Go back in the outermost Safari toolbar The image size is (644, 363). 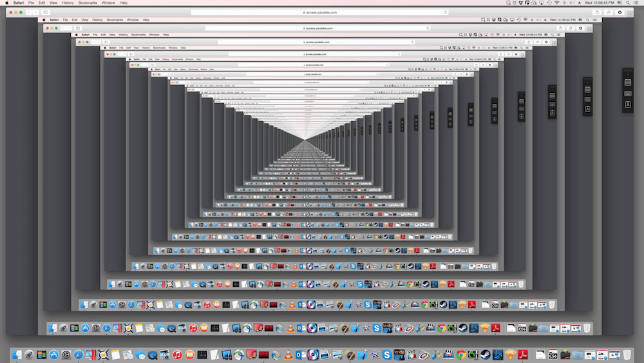click(29, 12)
